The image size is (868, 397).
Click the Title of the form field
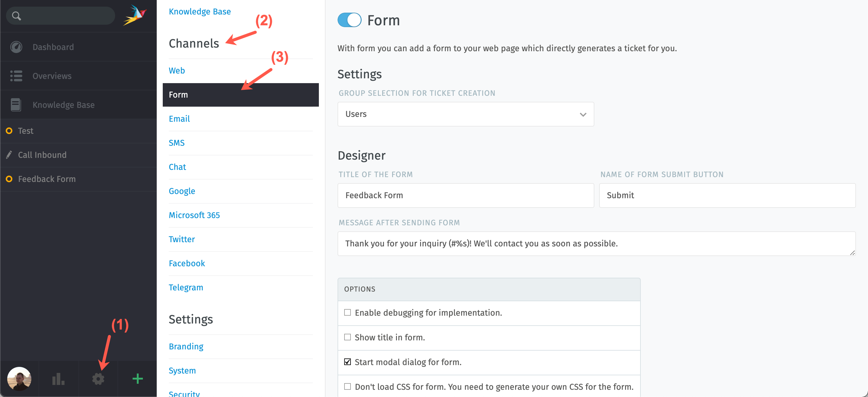coord(465,195)
